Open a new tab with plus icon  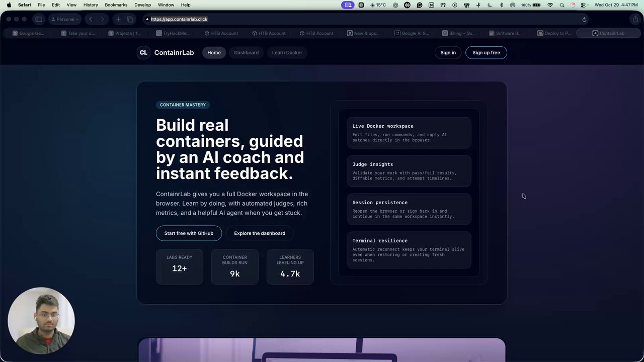[118, 19]
